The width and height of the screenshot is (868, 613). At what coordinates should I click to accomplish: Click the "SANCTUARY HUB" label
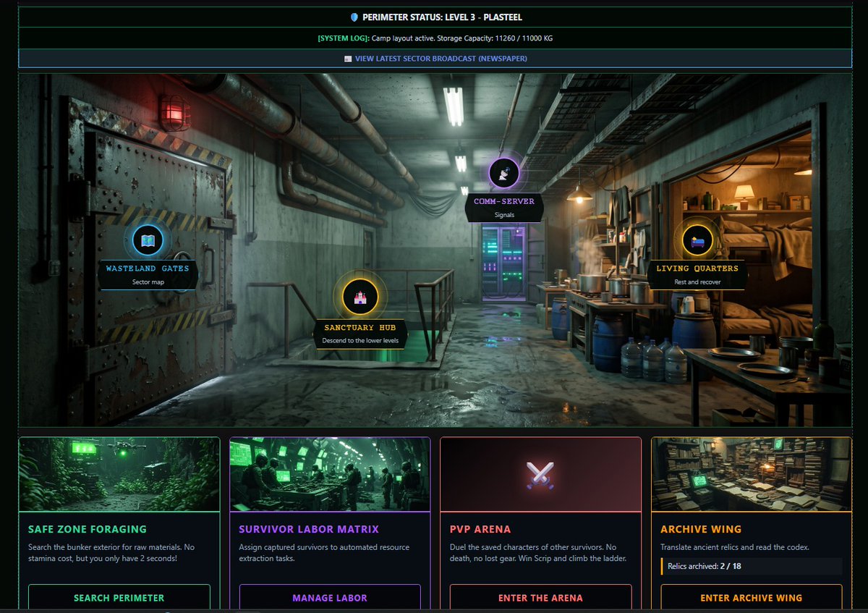360,328
